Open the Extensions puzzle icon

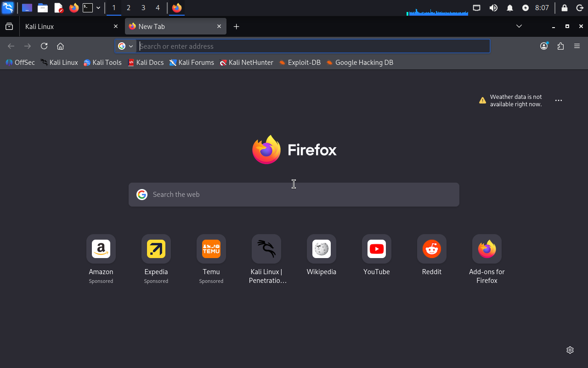point(560,46)
